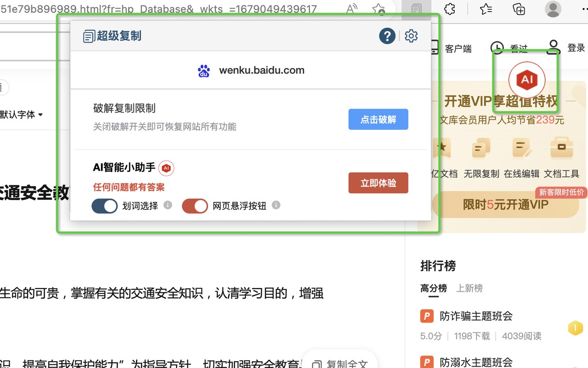588x368 pixels.
Task: Toggle the 划词选择 switch
Action: (x=105, y=206)
